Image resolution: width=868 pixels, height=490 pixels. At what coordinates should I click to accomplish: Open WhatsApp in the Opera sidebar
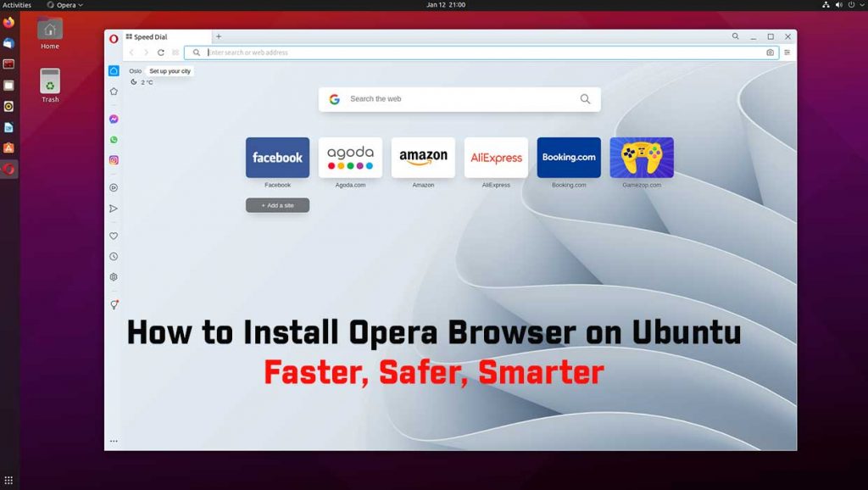tap(113, 141)
